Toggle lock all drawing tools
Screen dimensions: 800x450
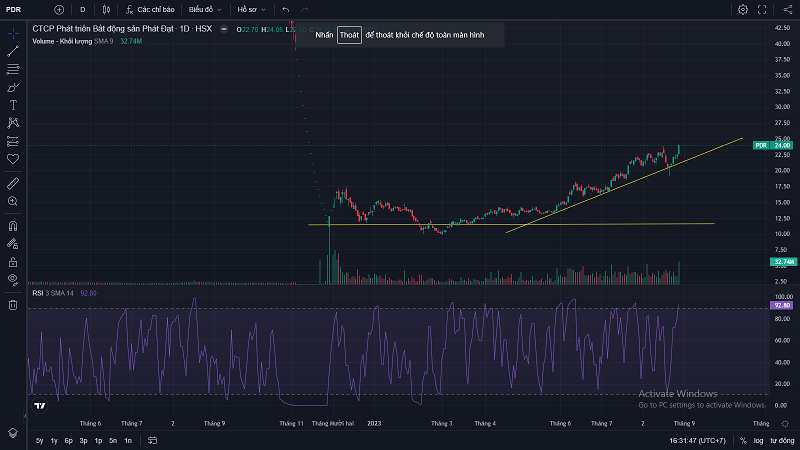13,260
